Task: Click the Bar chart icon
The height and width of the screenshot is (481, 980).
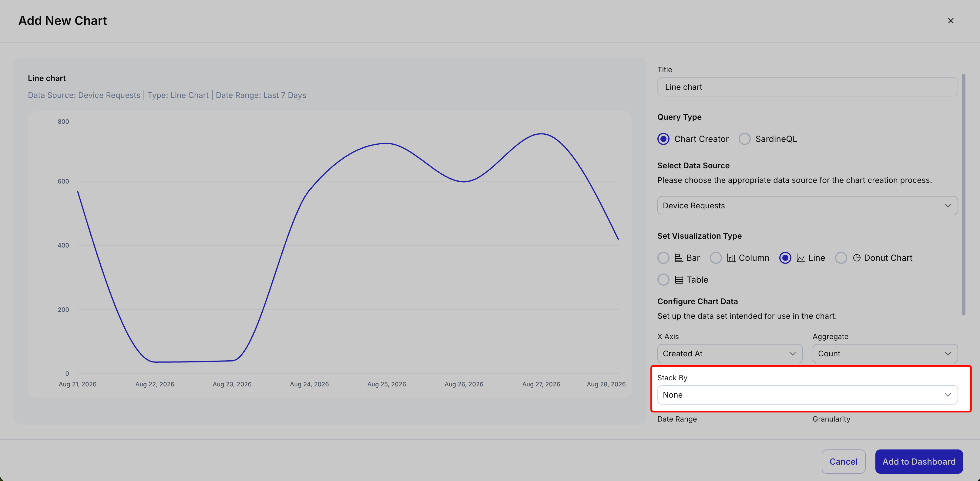Action: click(x=679, y=258)
